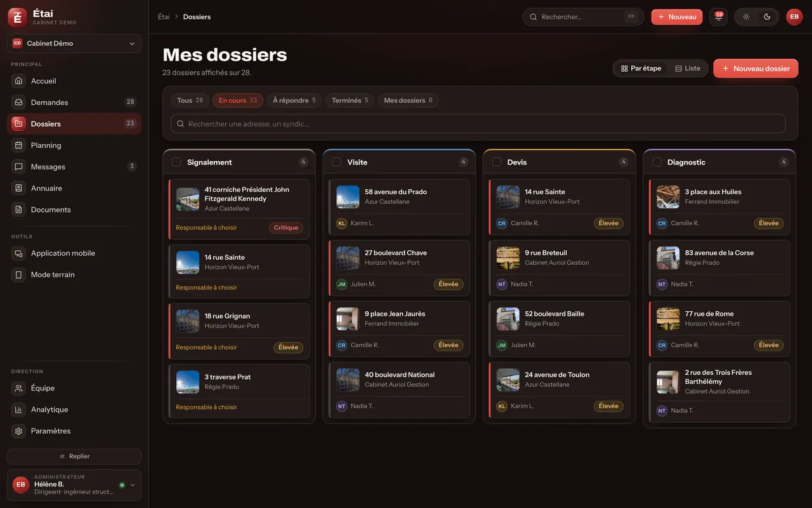Open Accueil from the sidebar
Screen dimensions: 812x508
pos(74,81)
